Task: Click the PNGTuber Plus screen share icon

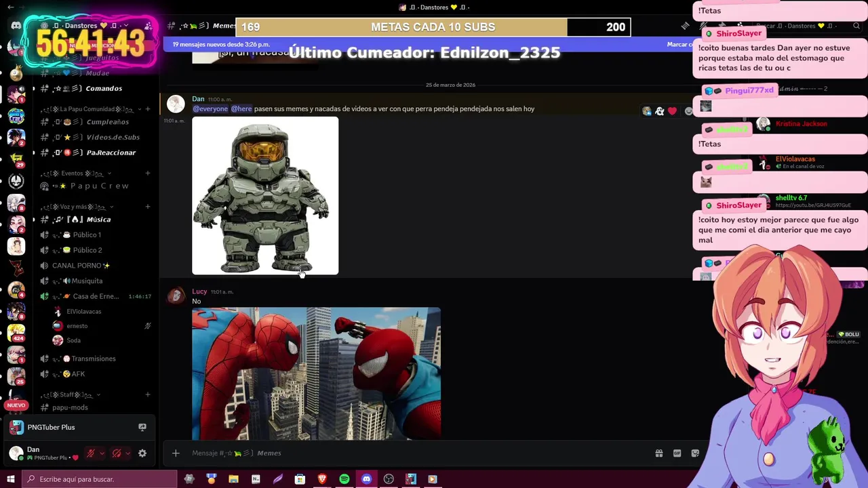Action: [x=142, y=427]
